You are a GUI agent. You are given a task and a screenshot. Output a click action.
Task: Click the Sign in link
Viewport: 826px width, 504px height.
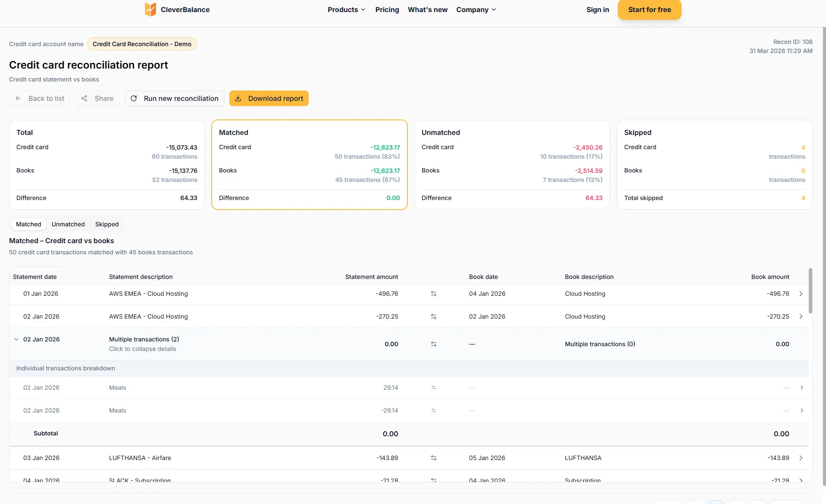[x=598, y=9]
